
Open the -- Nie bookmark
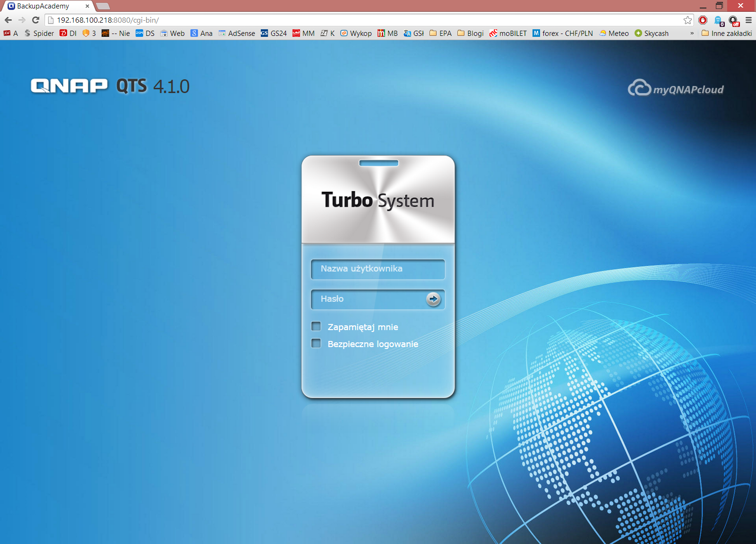(x=116, y=33)
